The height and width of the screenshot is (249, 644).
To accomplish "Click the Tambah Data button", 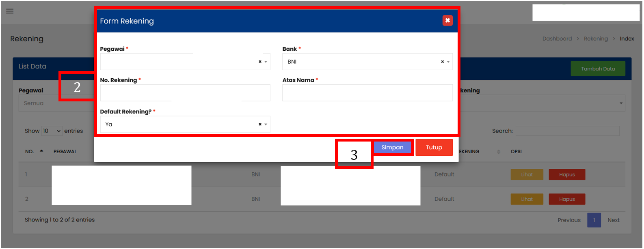I will click(x=597, y=69).
